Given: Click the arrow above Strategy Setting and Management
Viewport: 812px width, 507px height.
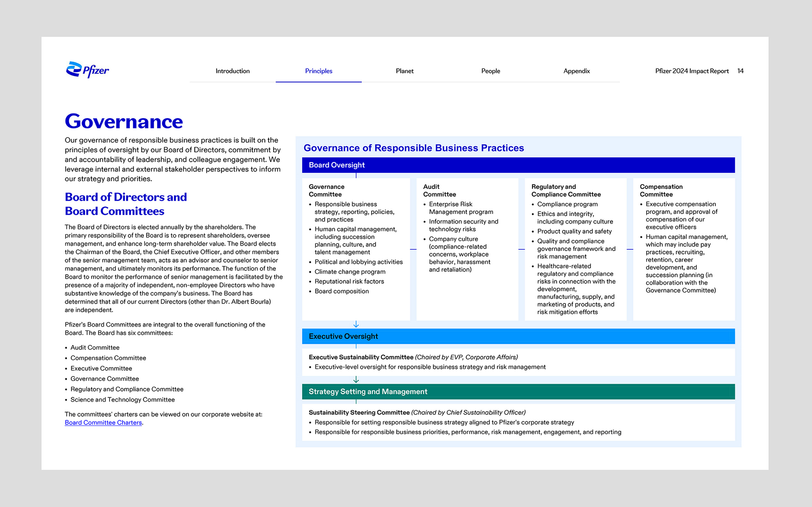Looking at the screenshot, I should (x=356, y=380).
